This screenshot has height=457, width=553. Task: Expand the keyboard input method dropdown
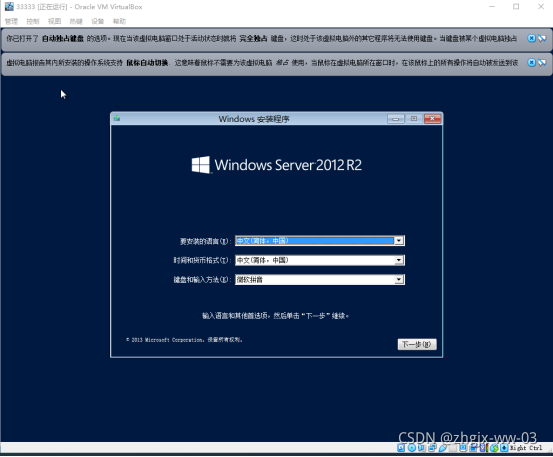399,280
